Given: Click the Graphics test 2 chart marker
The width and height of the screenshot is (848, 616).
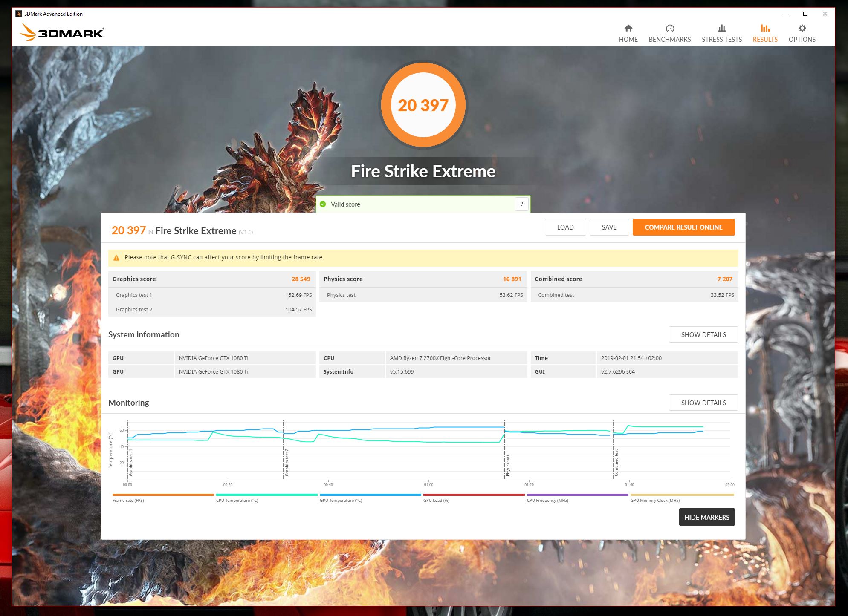Looking at the screenshot, I should pyautogui.click(x=287, y=462).
